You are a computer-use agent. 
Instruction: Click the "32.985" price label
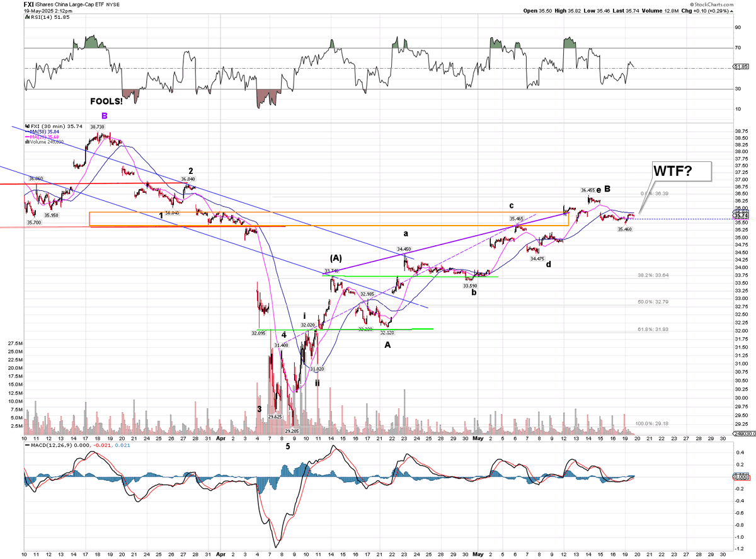(x=367, y=294)
